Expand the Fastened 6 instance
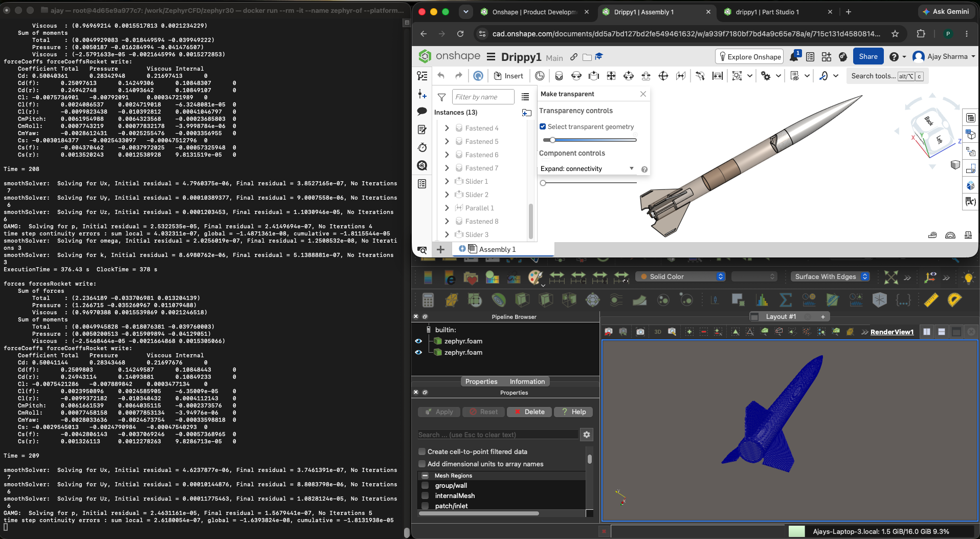This screenshot has width=980, height=539. [x=447, y=155]
